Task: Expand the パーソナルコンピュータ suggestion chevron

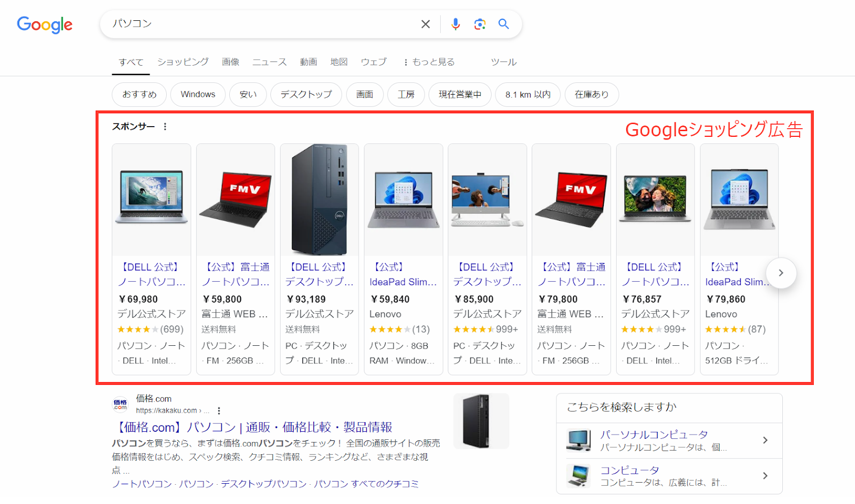Action: [765, 440]
